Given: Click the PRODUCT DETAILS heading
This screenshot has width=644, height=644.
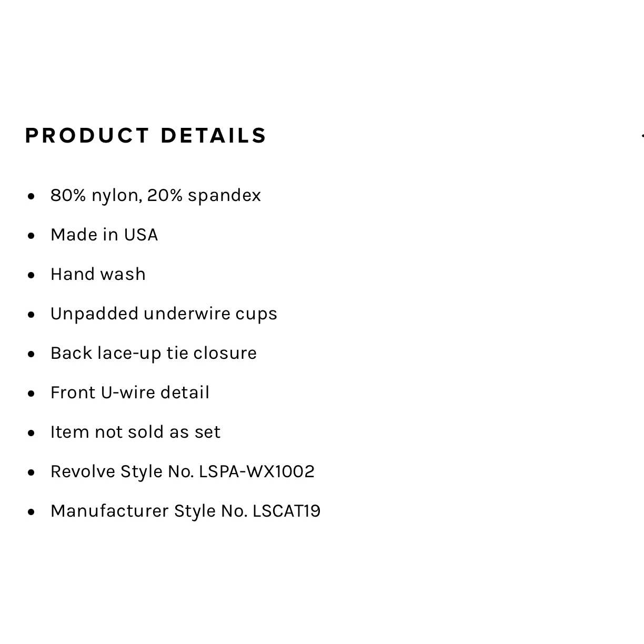Looking at the screenshot, I should 146,136.
